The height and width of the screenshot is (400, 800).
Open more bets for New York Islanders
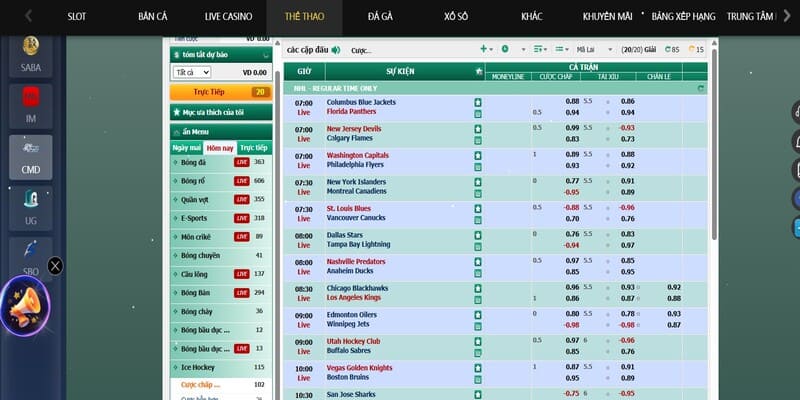(x=478, y=182)
